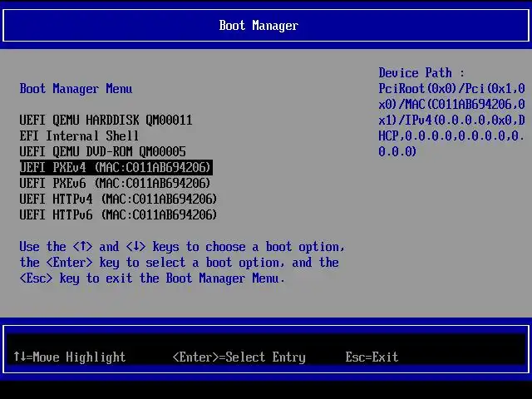This screenshot has height=399, width=532.
Task: Click the Device Path label
Action: tap(421, 73)
